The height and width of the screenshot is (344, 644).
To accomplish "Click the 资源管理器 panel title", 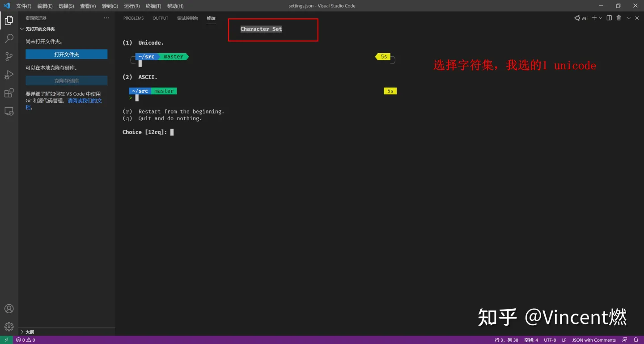I will [36, 18].
